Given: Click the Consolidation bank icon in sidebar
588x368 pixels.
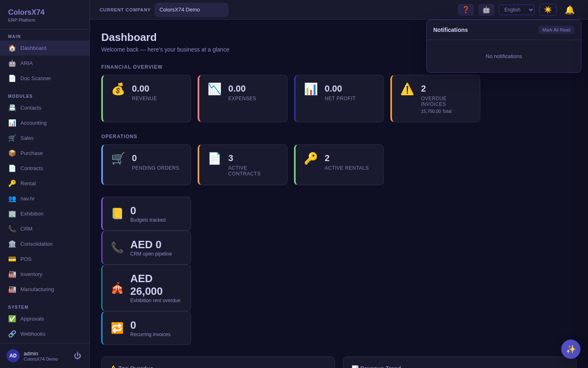Looking at the screenshot, I should (12, 244).
